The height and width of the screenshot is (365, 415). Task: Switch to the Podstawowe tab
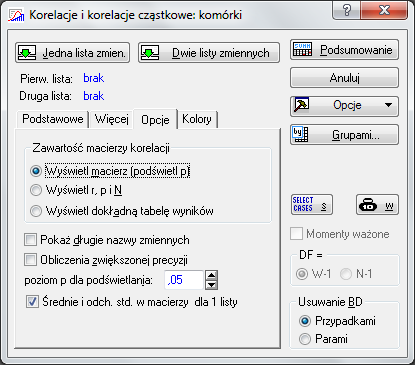[53, 119]
